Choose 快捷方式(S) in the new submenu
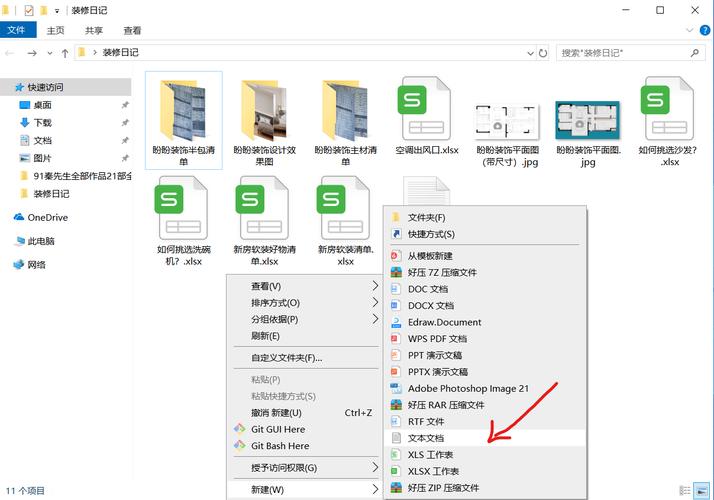This screenshot has width=714, height=500. pyautogui.click(x=485, y=234)
